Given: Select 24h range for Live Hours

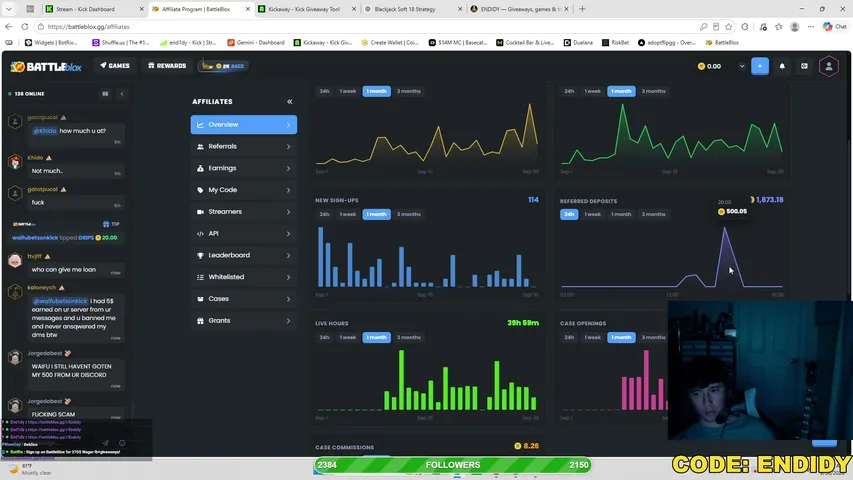Looking at the screenshot, I should [324, 337].
